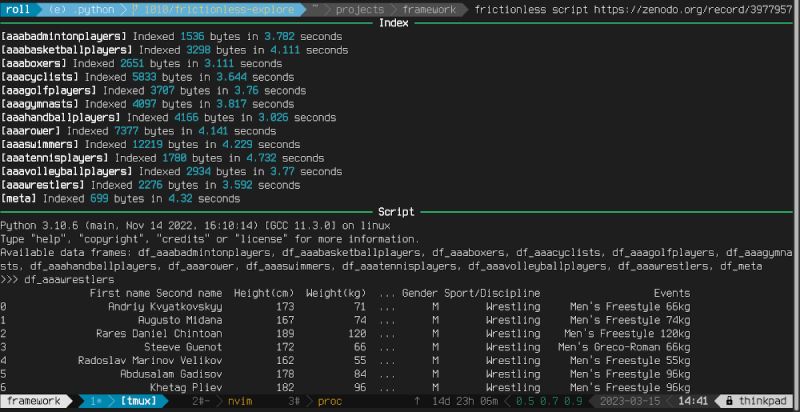Click the >>> df_aaawrestlers command line
This screenshot has height=412, width=800.
(57, 279)
